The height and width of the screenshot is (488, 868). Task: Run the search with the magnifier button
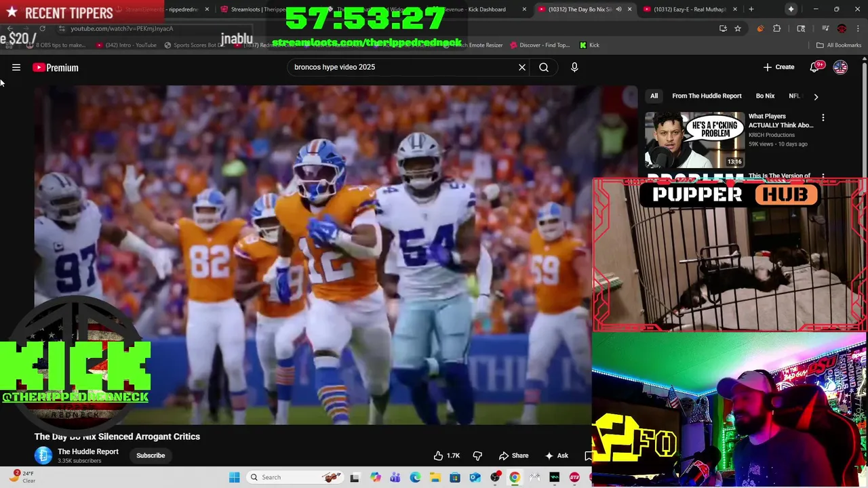[544, 67]
